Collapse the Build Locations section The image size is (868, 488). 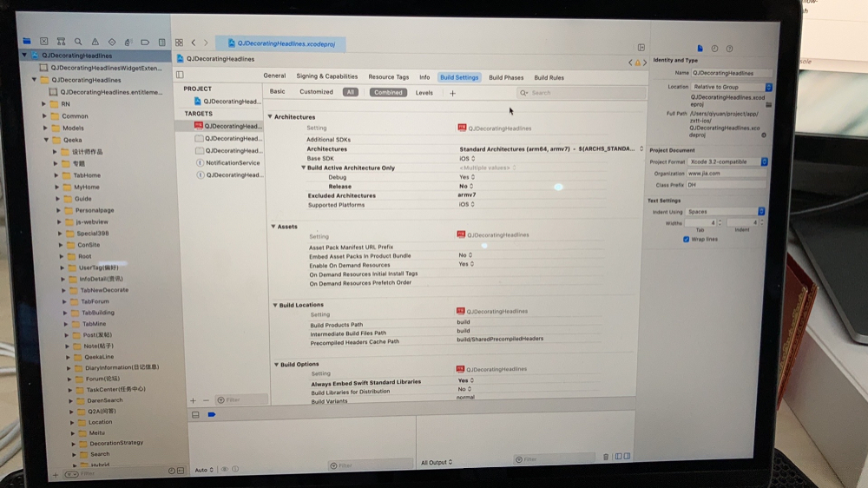(x=275, y=305)
